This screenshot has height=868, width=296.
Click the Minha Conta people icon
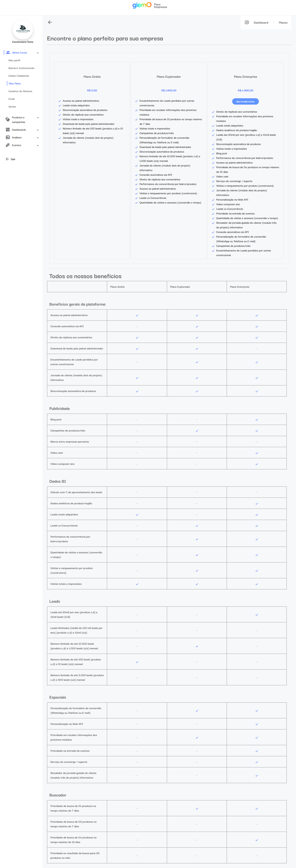coord(8,53)
